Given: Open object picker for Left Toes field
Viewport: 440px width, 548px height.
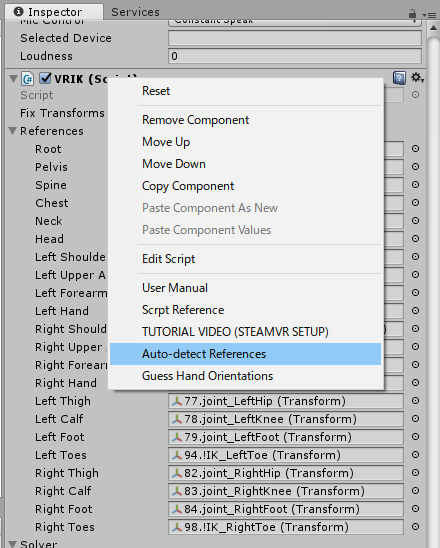Looking at the screenshot, I should tap(415, 455).
